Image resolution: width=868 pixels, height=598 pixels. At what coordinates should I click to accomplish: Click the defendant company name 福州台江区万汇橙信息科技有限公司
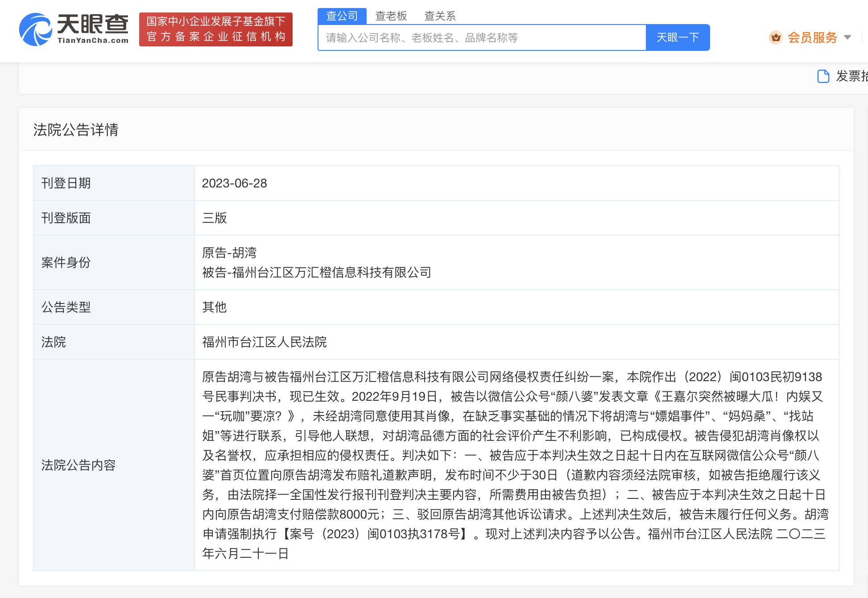317,272
